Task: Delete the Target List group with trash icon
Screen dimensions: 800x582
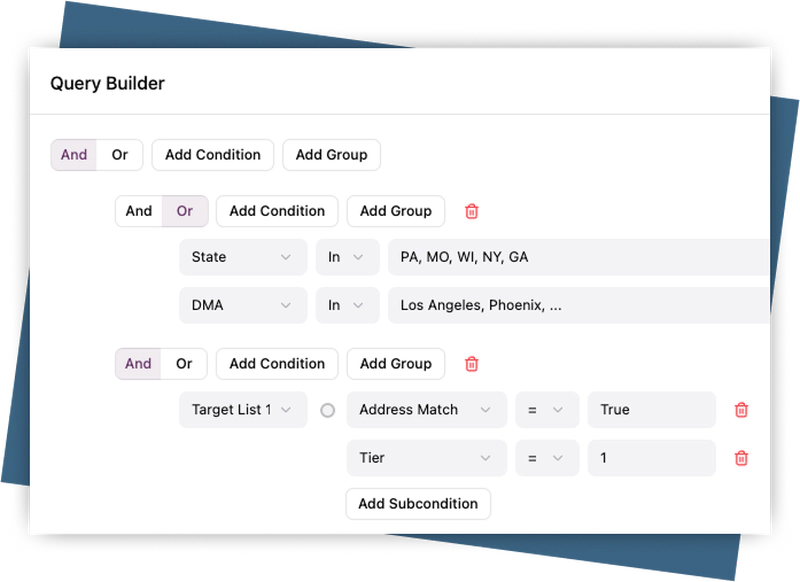Action: pyautogui.click(x=471, y=364)
